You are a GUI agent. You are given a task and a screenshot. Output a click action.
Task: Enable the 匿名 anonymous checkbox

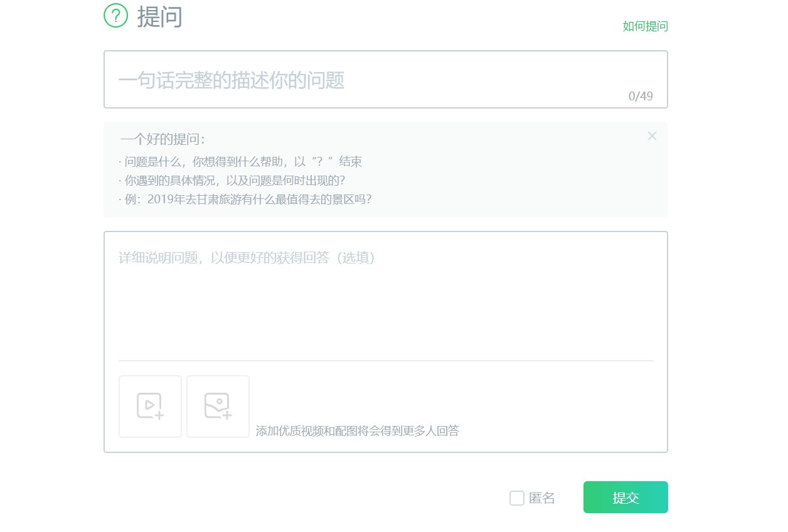coord(516,497)
